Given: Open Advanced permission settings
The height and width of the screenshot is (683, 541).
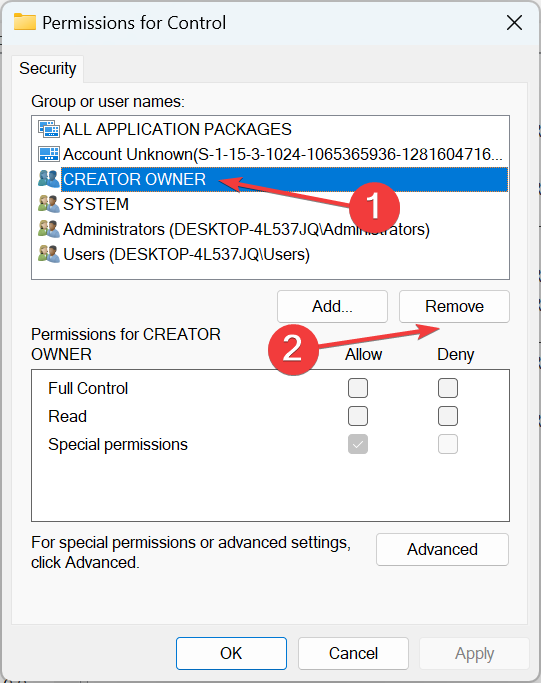Looking at the screenshot, I should coord(442,550).
